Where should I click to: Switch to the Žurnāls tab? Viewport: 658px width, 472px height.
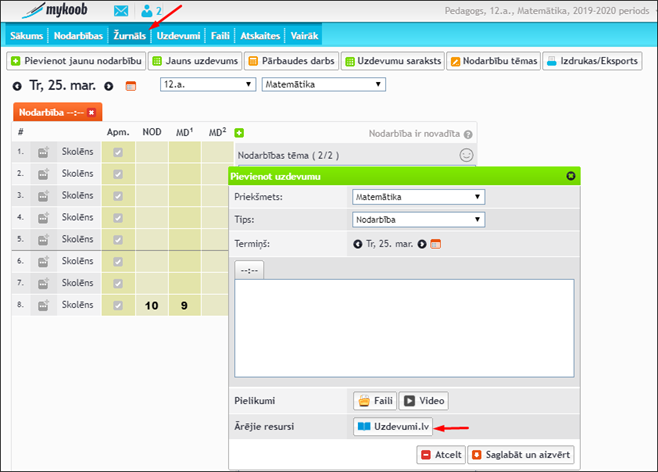130,35
